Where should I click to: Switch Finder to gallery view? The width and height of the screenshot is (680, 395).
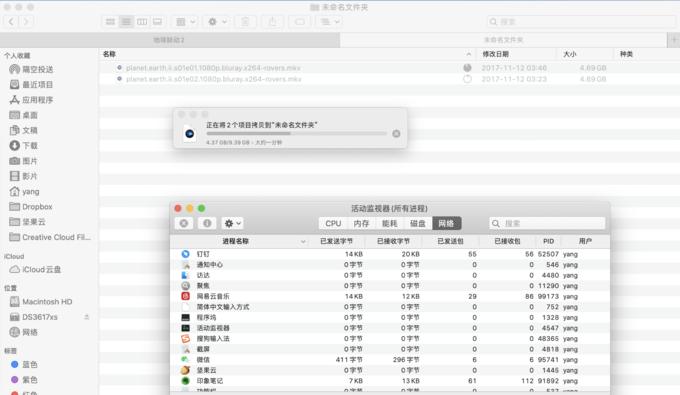(157, 21)
